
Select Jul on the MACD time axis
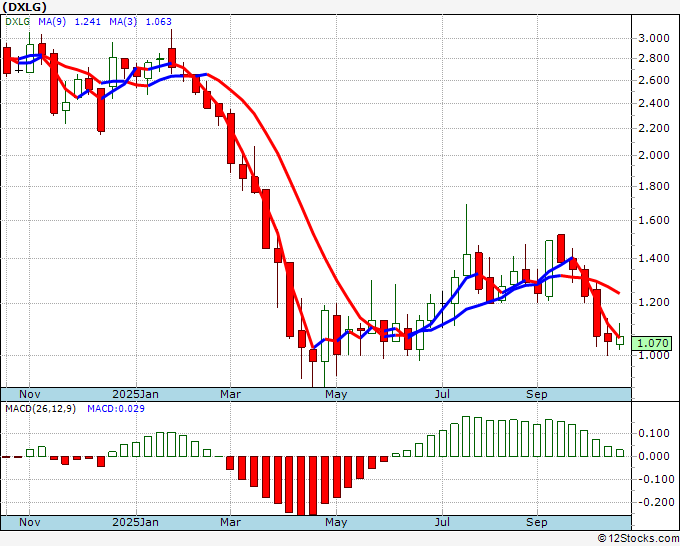[441, 522]
